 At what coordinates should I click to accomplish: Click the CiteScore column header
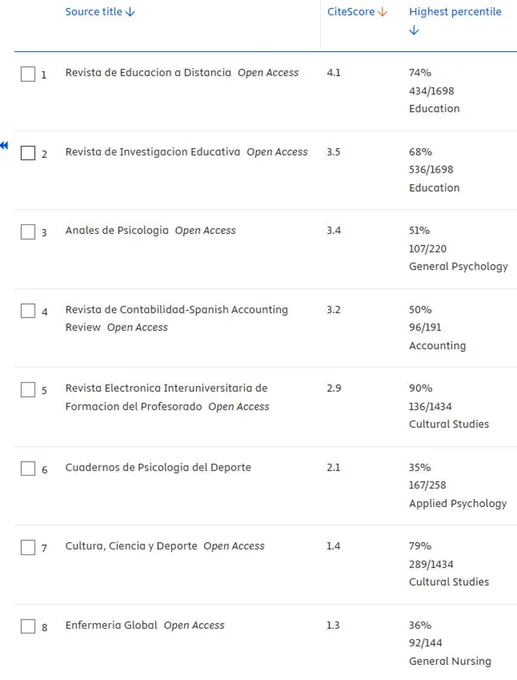351,12
